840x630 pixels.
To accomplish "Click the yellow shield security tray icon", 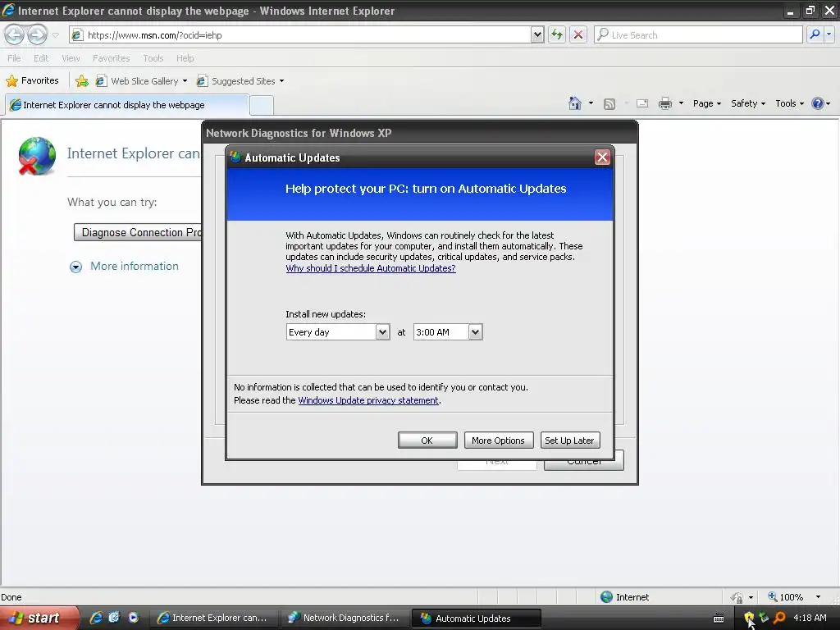I will click(749, 618).
